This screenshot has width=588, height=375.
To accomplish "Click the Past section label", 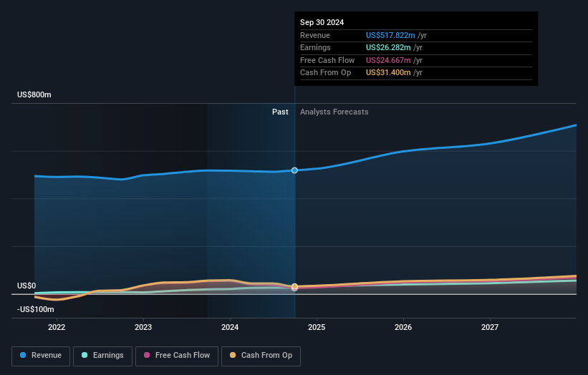I will [x=280, y=112].
